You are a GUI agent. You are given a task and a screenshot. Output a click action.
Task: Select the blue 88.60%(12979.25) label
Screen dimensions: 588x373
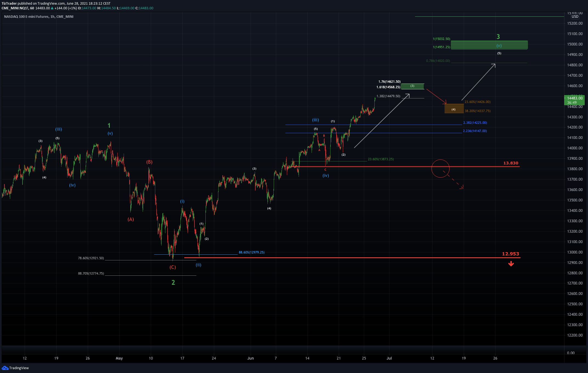(x=251, y=252)
